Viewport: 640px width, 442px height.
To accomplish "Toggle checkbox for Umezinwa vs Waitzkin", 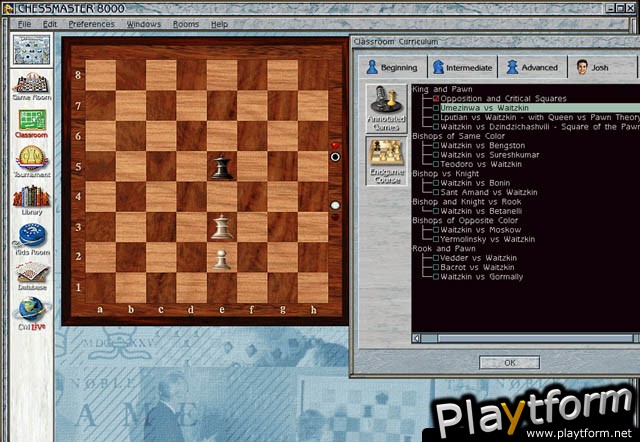I will coord(436,108).
